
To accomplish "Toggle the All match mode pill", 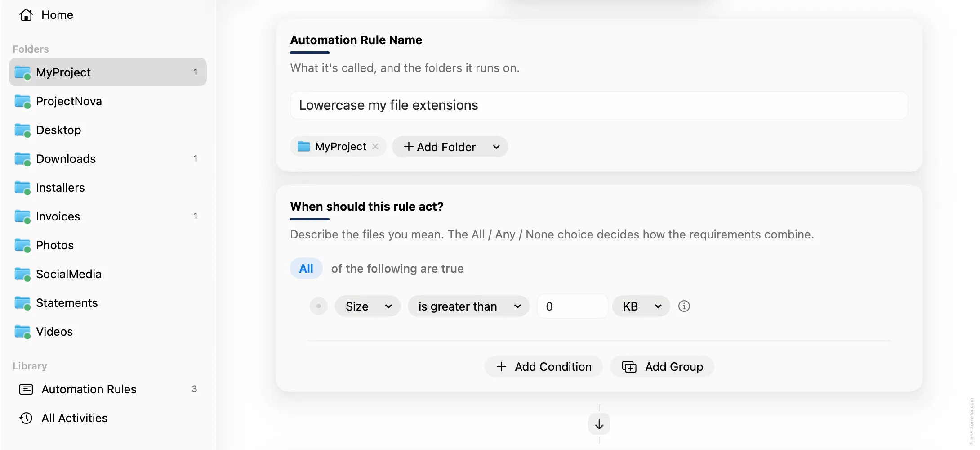I will tap(306, 269).
